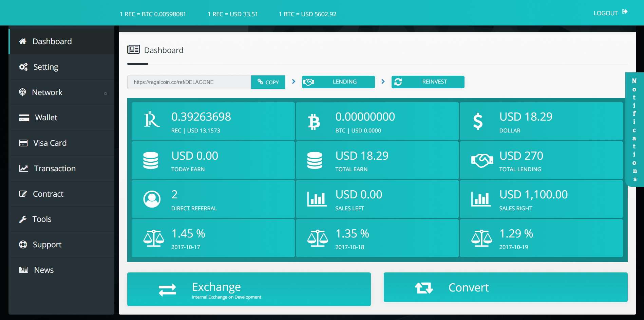Click the Internal Exchange on Development text

[x=227, y=297]
